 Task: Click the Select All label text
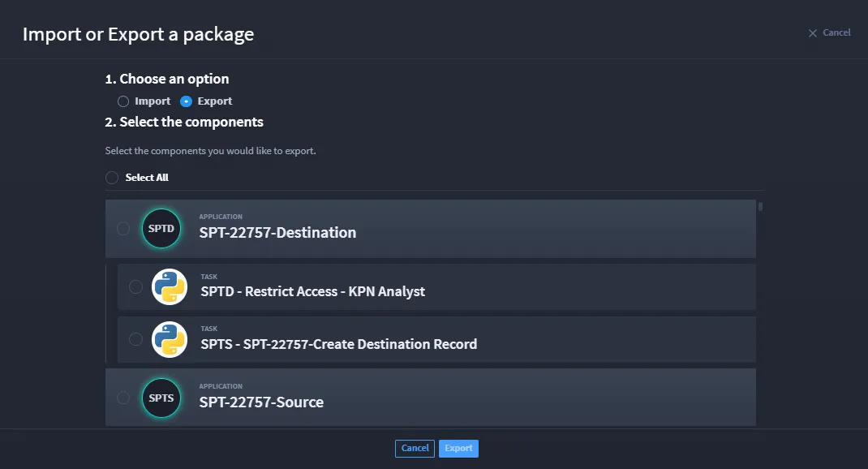147,178
